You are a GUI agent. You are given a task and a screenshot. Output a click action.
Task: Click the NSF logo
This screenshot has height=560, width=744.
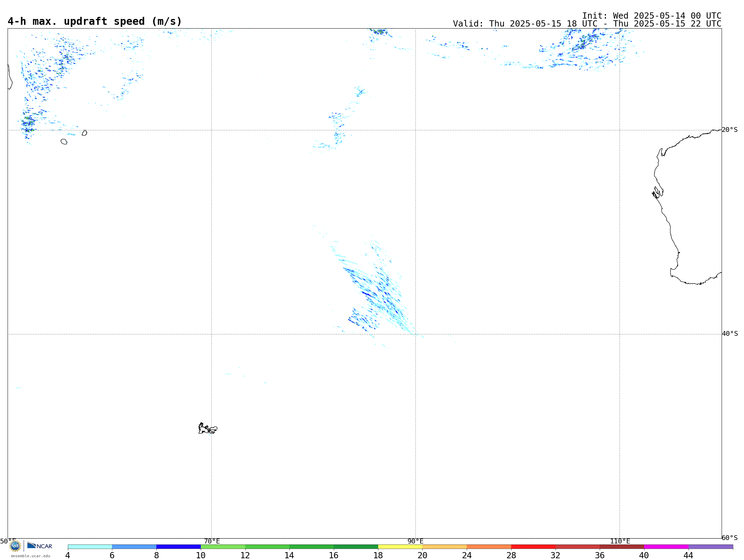click(x=15, y=546)
